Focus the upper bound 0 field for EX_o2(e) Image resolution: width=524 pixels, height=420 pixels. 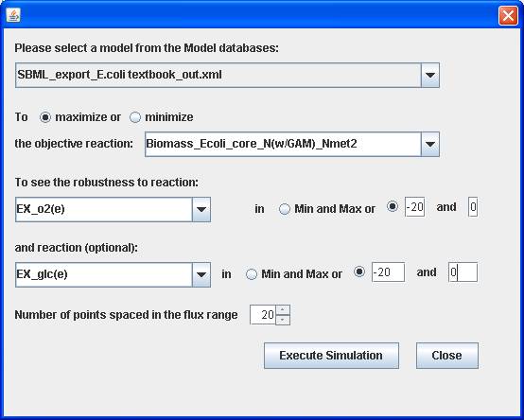[473, 207]
